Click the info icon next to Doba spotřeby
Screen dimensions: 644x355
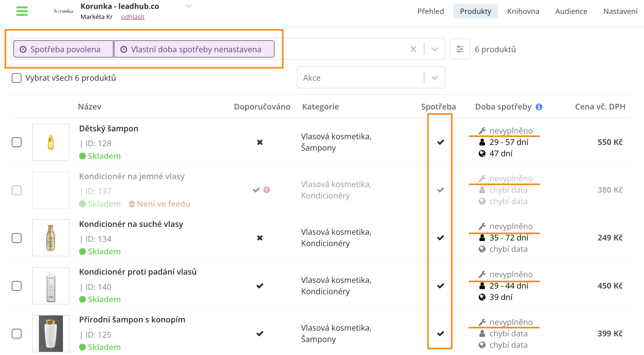point(539,107)
